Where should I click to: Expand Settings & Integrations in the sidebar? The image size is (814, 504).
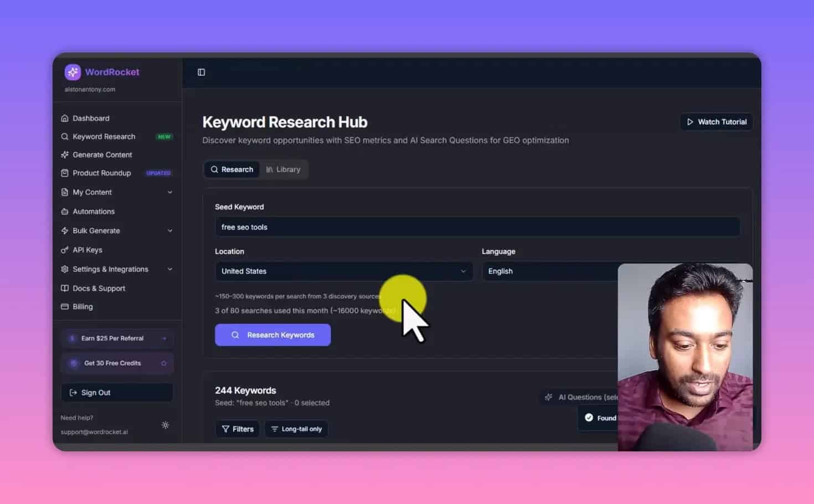click(x=169, y=269)
